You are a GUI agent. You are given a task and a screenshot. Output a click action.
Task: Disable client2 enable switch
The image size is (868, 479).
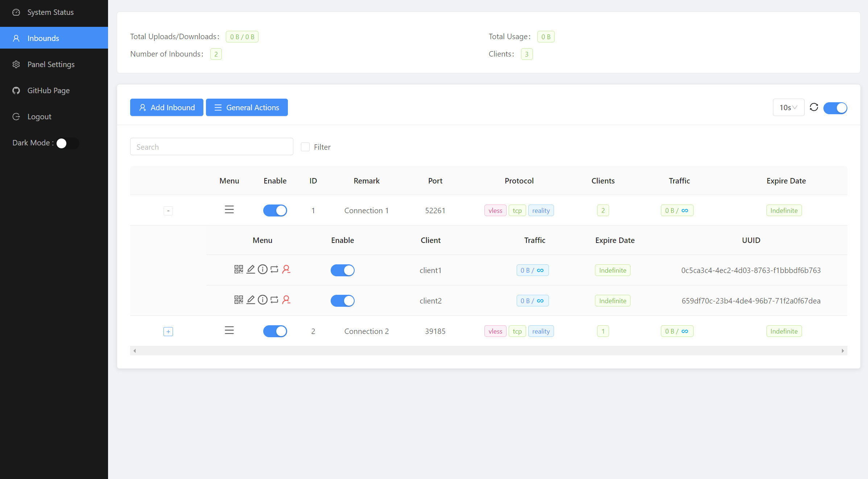[x=342, y=301]
